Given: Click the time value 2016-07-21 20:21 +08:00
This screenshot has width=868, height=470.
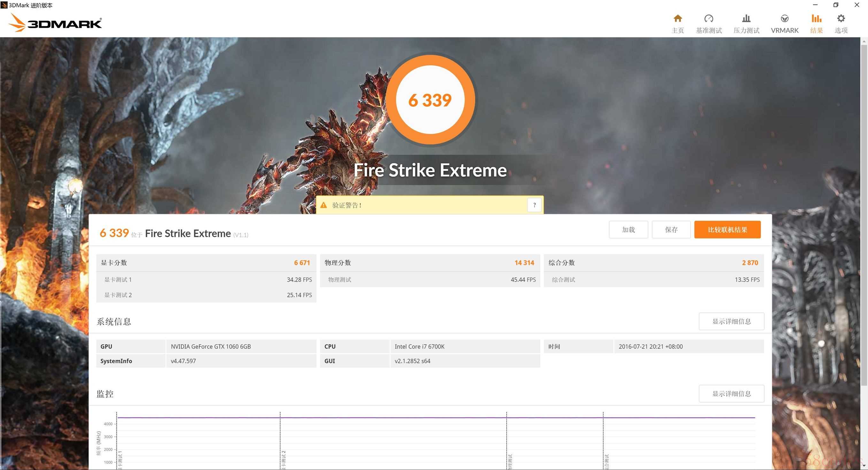Looking at the screenshot, I should tap(651, 346).
